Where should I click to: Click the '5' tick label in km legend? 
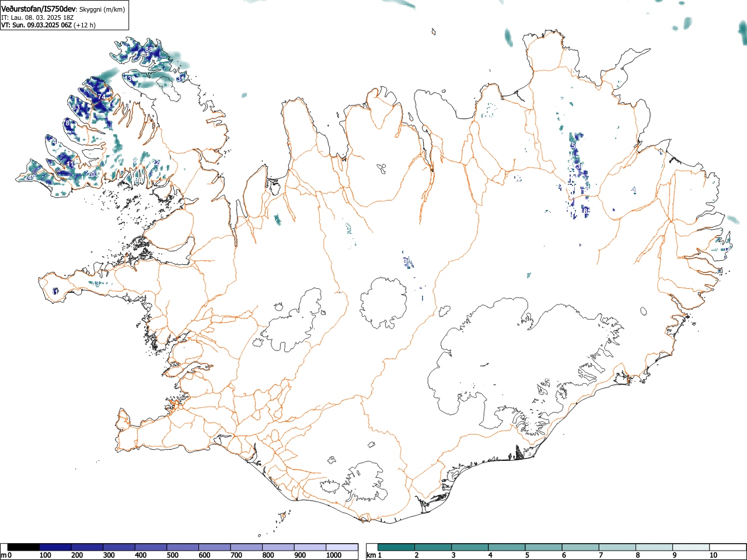(527, 555)
